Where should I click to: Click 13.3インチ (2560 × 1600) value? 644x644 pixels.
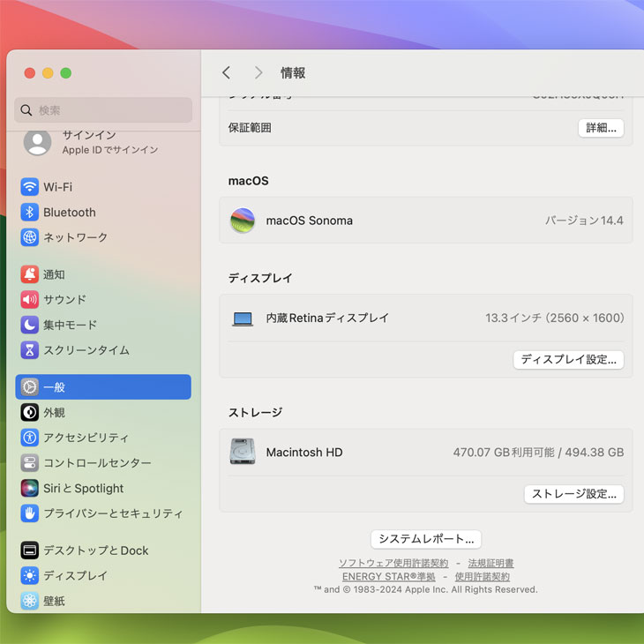[555, 318]
